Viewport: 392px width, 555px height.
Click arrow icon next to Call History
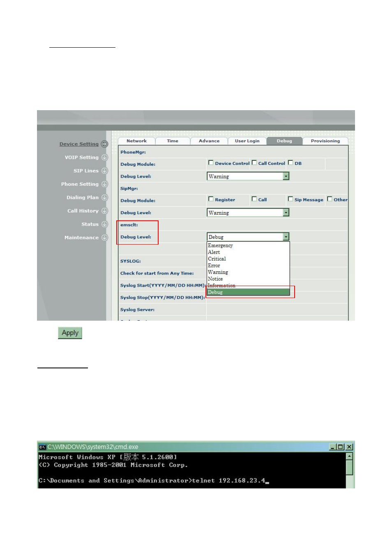104,211
